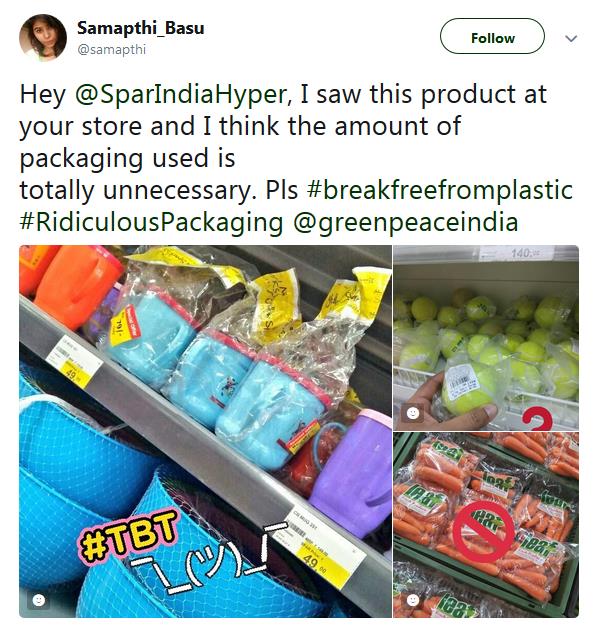The height and width of the screenshot is (633, 597).
Task: Click smiley icon on mugs photo
Action: coord(38,600)
